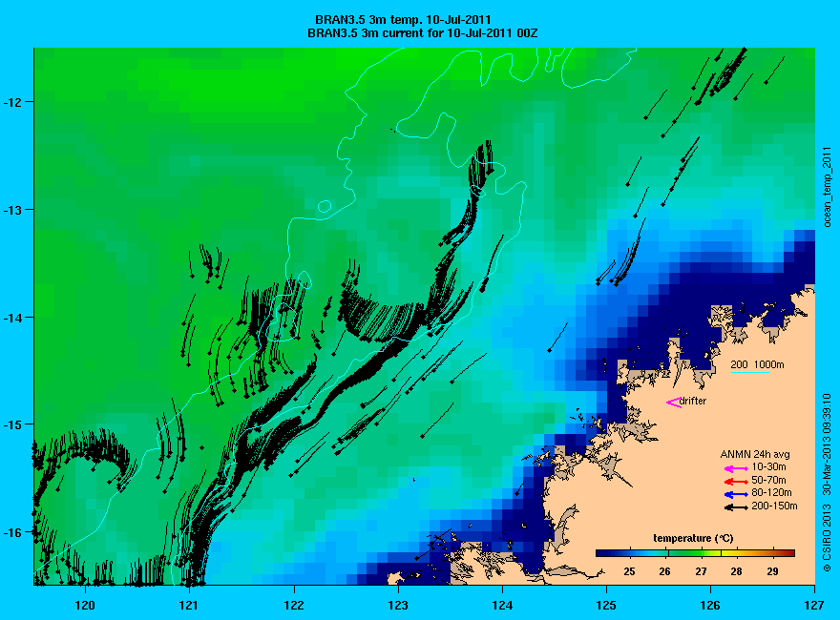Click the magenta drifter arrowhead symbol
Viewport: 840px width, 620px height.
[673, 403]
